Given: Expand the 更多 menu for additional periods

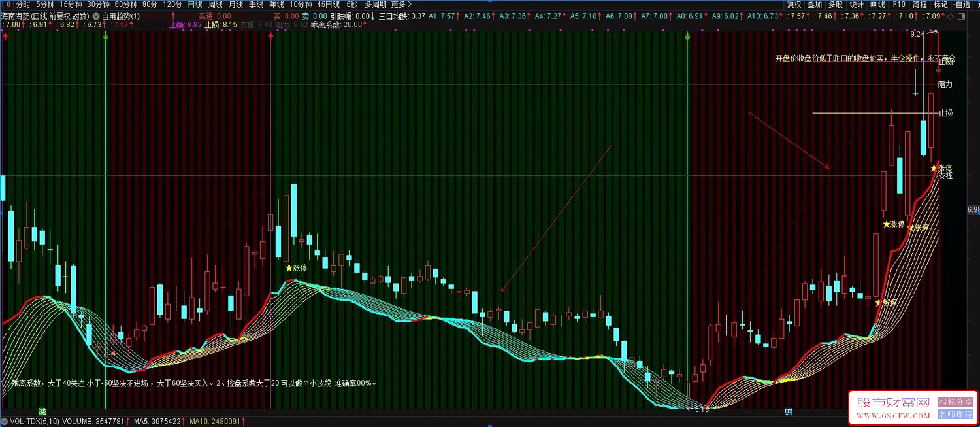Looking at the screenshot, I should pos(399,4).
